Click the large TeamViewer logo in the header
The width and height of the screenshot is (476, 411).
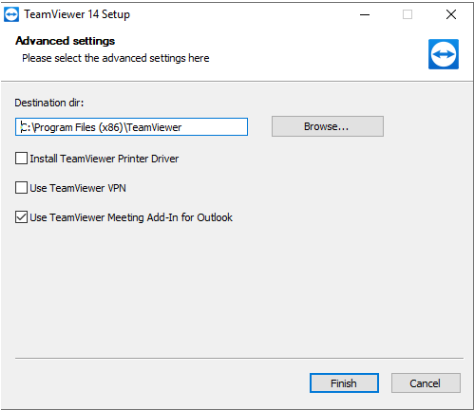(444, 54)
